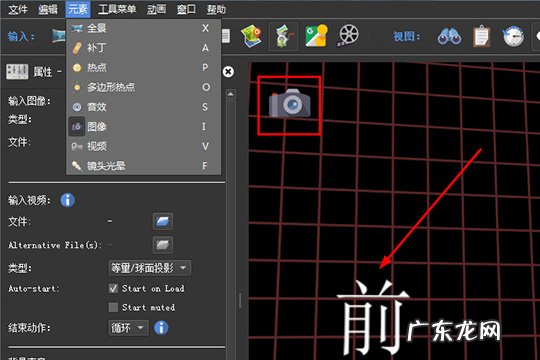Choose 镜头光晕 lens flare entry
Image resolution: width=540 pixels, height=360 pixels.
(143, 166)
